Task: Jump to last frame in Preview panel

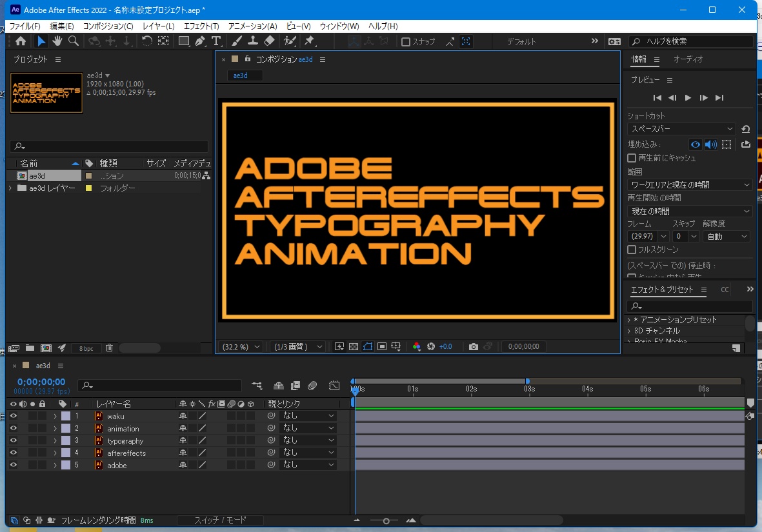Action: pos(719,97)
